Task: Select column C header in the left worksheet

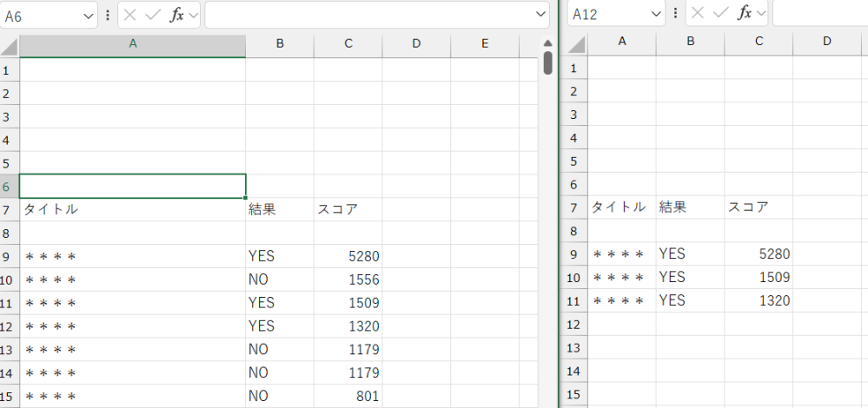Action: 348,44
